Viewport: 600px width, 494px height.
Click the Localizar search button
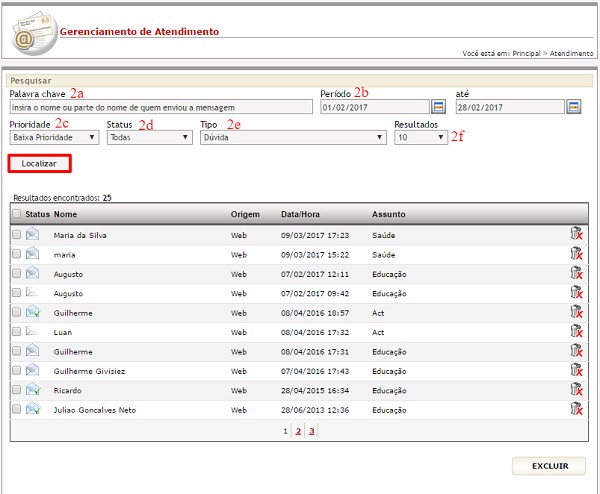click(39, 164)
